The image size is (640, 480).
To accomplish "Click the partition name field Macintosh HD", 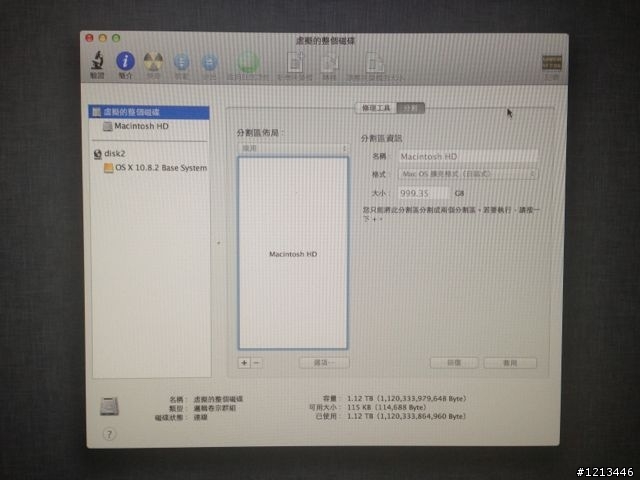I will point(468,156).
